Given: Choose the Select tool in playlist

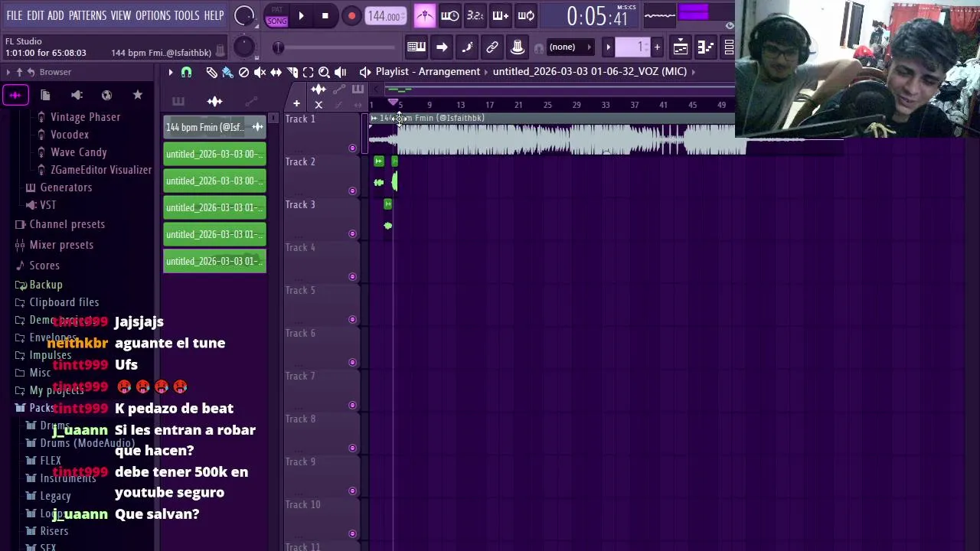Looking at the screenshot, I should coord(308,72).
